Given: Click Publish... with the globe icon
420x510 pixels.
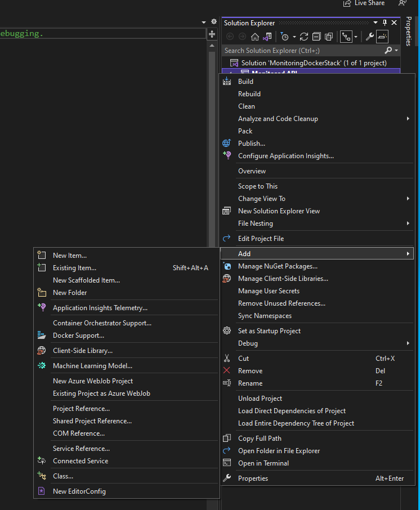Looking at the screenshot, I should [x=317, y=143].
